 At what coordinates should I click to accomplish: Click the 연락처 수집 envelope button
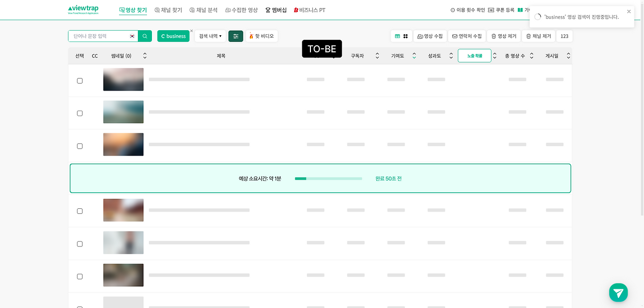coord(467,36)
